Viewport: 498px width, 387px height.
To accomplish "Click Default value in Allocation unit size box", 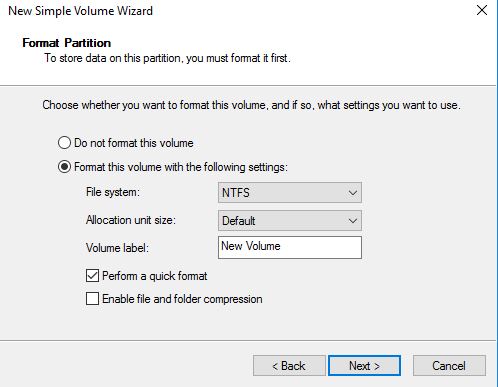I will pos(239,221).
